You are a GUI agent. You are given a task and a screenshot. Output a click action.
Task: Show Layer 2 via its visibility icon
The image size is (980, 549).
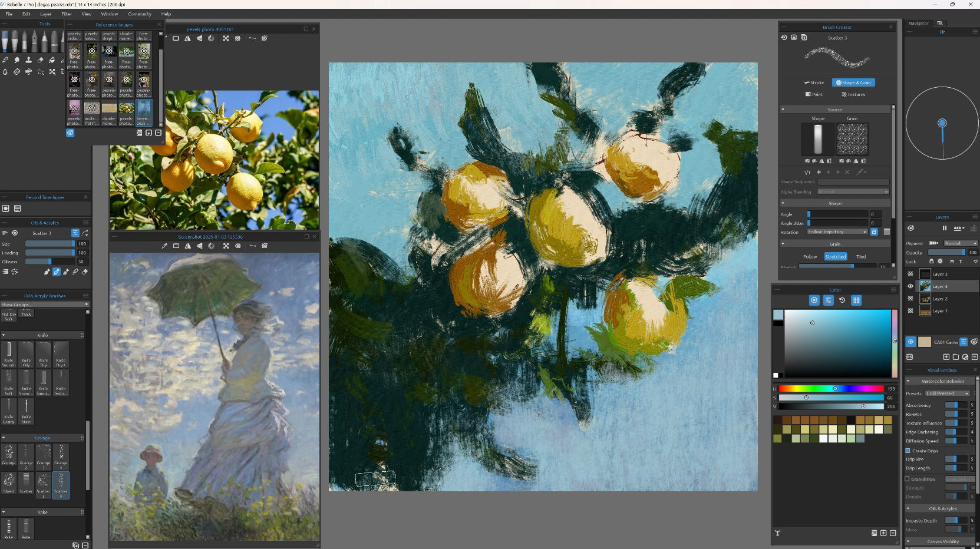[910, 299]
